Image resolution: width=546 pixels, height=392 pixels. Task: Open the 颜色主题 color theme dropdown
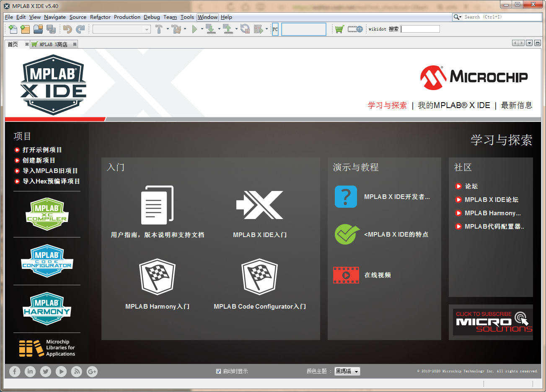347,371
